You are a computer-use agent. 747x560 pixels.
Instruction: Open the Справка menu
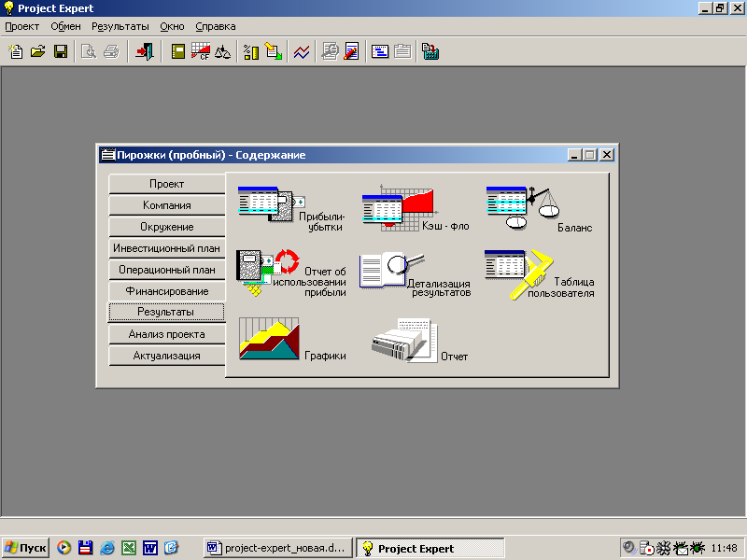coord(216,27)
